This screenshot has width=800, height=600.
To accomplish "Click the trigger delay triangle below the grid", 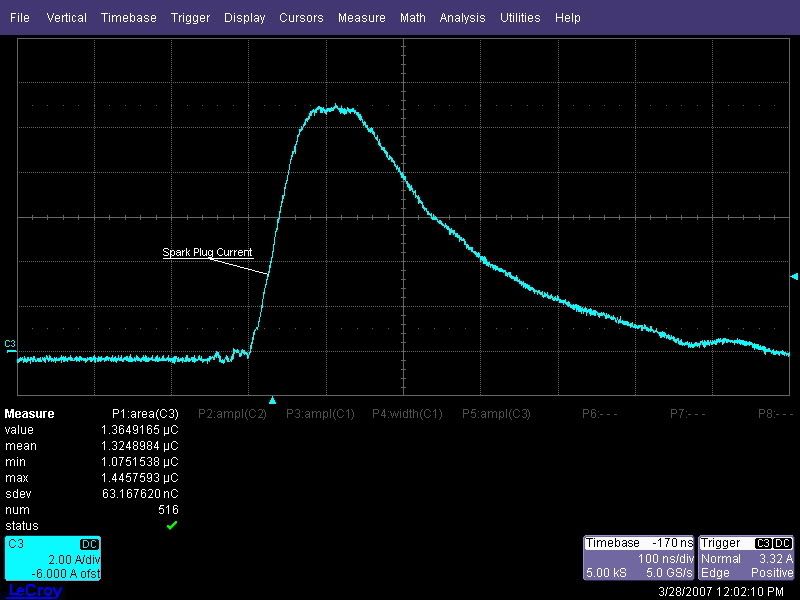I will (272, 401).
